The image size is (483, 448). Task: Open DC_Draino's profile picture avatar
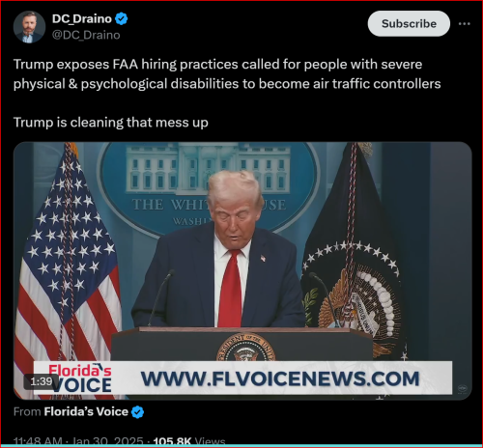[x=29, y=27]
